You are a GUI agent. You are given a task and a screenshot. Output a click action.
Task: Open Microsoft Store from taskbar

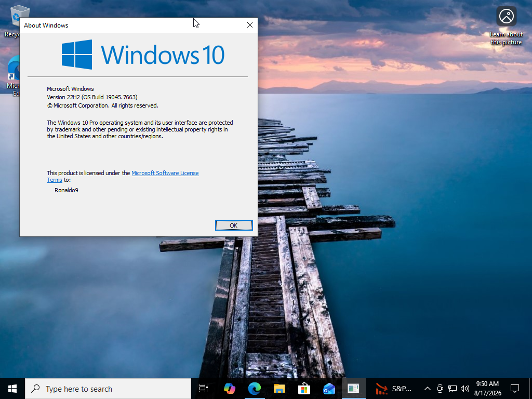304,389
